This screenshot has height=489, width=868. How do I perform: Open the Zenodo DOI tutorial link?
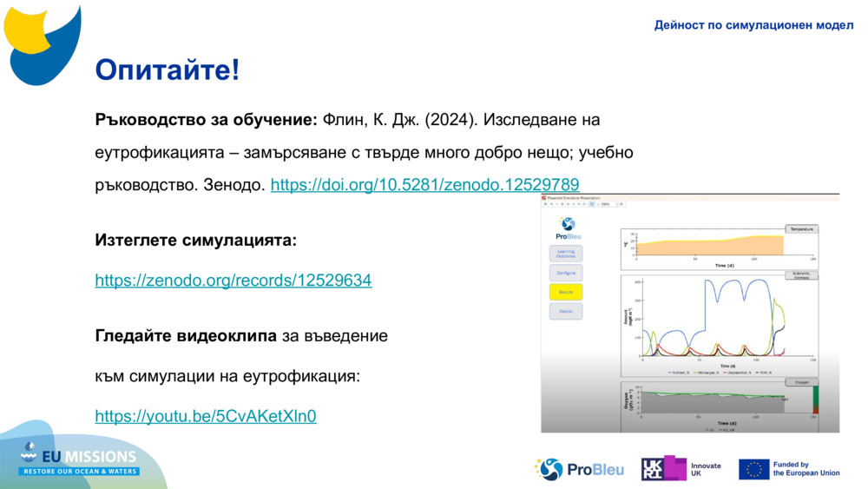[x=424, y=184]
